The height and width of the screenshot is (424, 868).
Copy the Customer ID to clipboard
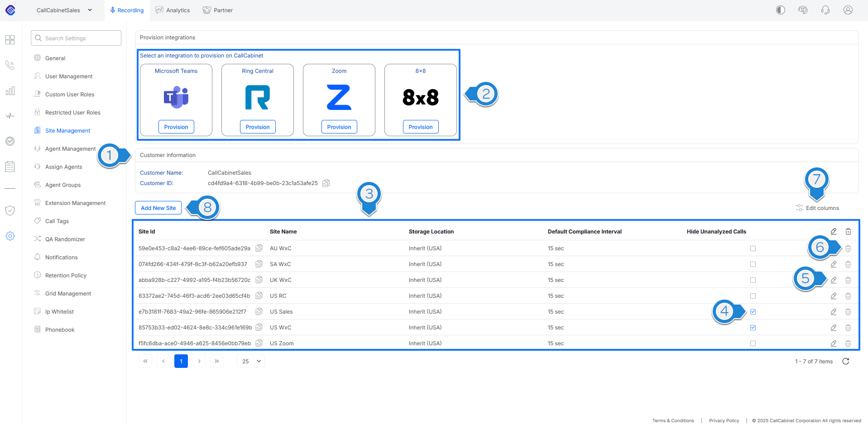[x=326, y=183]
